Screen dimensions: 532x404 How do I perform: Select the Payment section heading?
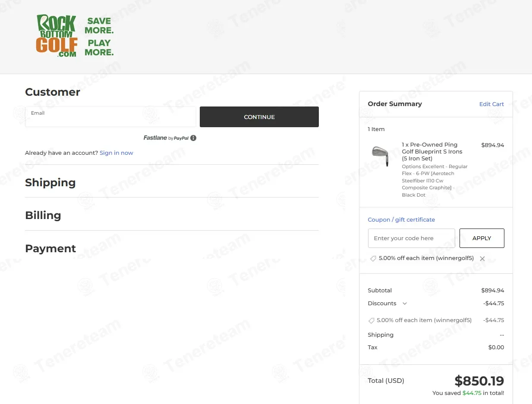[x=50, y=248]
